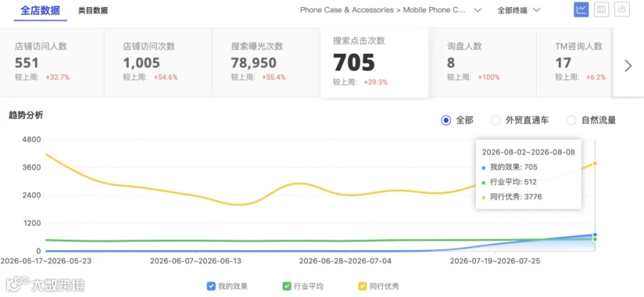This screenshot has width=644, height=297.
Task: Switch to the 全店数据 tab
Action: pyautogui.click(x=40, y=10)
